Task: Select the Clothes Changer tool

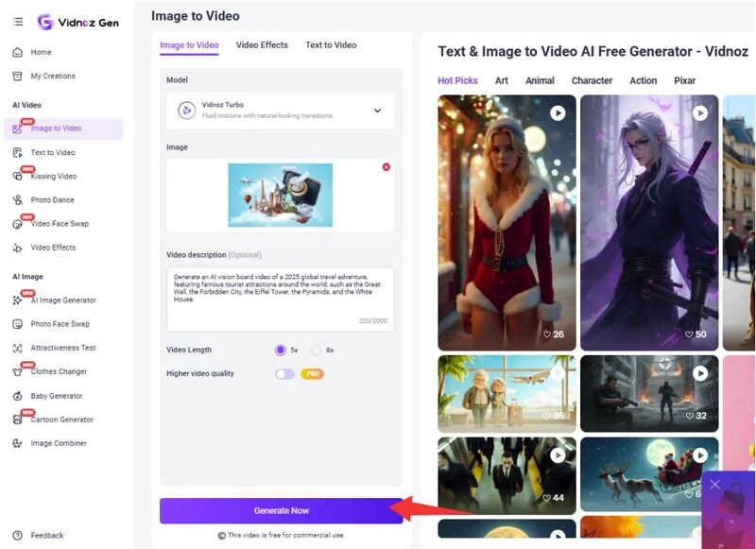Action: (57, 372)
